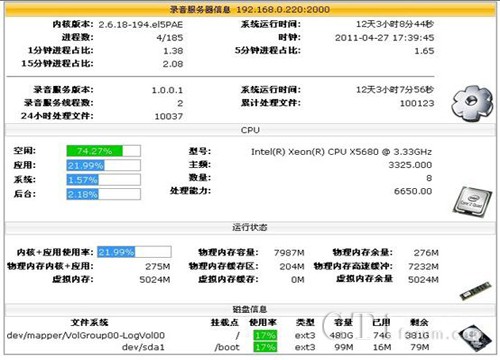Click the 21.99% application CPU usage bar
The width and height of the screenshot is (500, 360).
pos(104,165)
